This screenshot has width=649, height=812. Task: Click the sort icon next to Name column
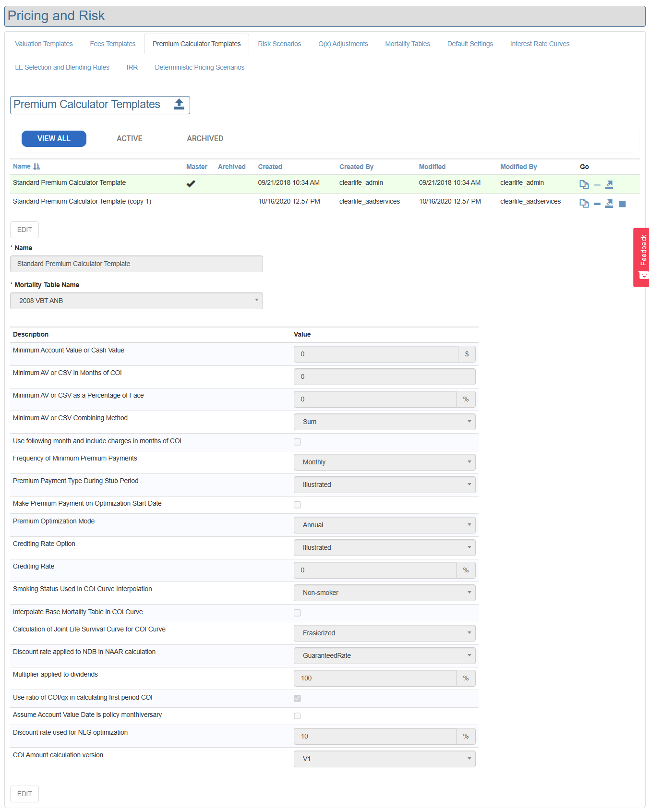point(36,167)
